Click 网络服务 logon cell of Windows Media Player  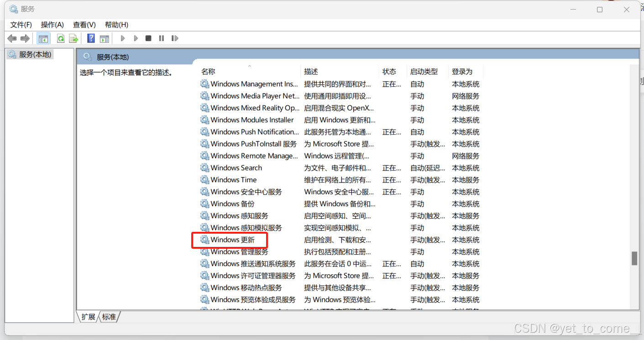coord(466,96)
